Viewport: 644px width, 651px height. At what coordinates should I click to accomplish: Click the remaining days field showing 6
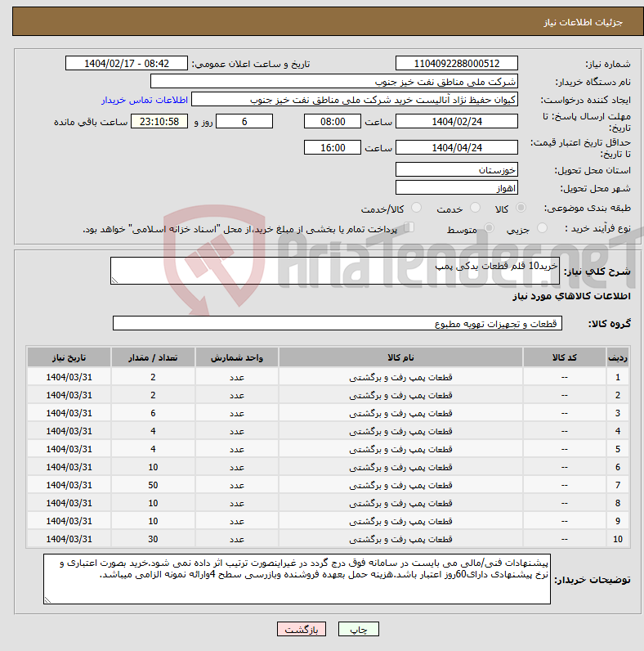click(x=244, y=122)
